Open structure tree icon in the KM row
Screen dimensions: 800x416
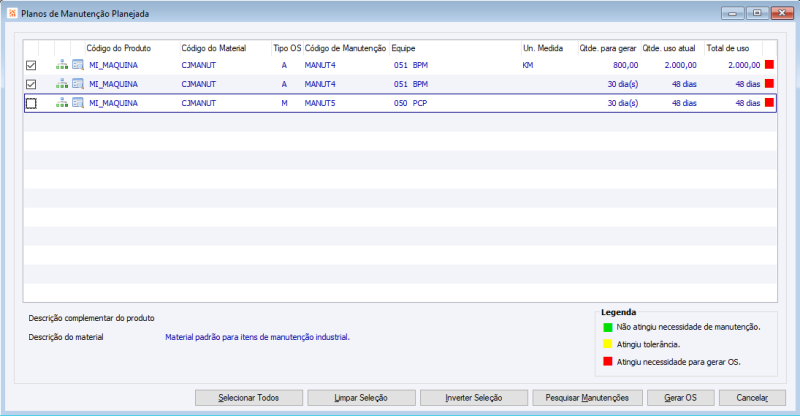pos(62,65)
